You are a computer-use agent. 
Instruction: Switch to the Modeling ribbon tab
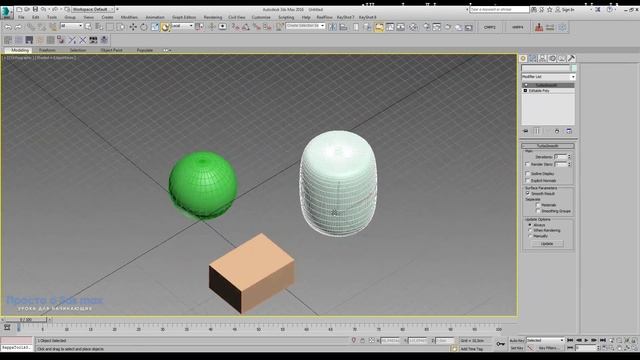[20, 50]
